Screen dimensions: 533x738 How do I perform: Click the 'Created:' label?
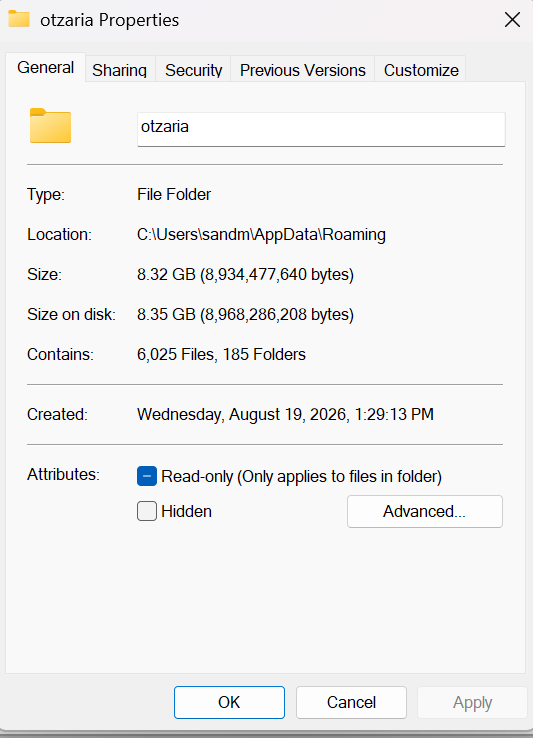click(x=57, y=415)
